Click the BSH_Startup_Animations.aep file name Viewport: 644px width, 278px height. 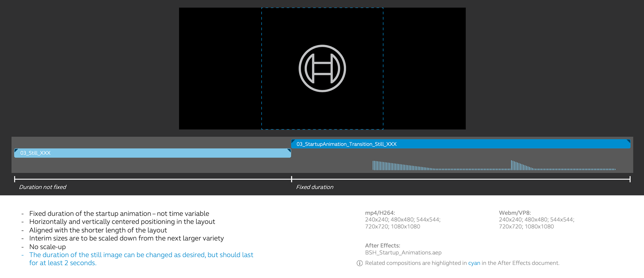point(403,253)
